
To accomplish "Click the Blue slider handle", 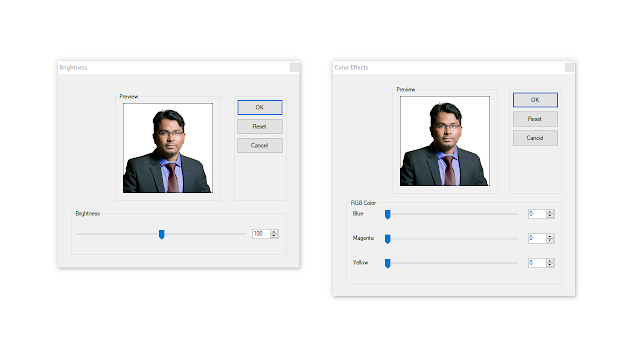I will click(388, 214).
